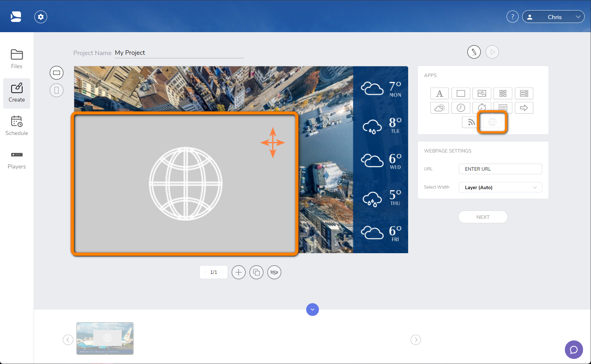Open the Create section
This screenshot has height=364, width=591.
point(17,93)
